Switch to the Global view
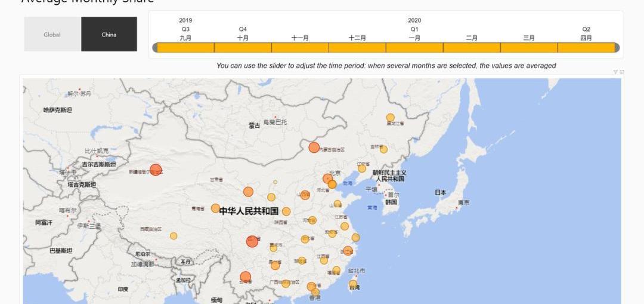Viewport: 644px width, 304px height. point(52,35)
